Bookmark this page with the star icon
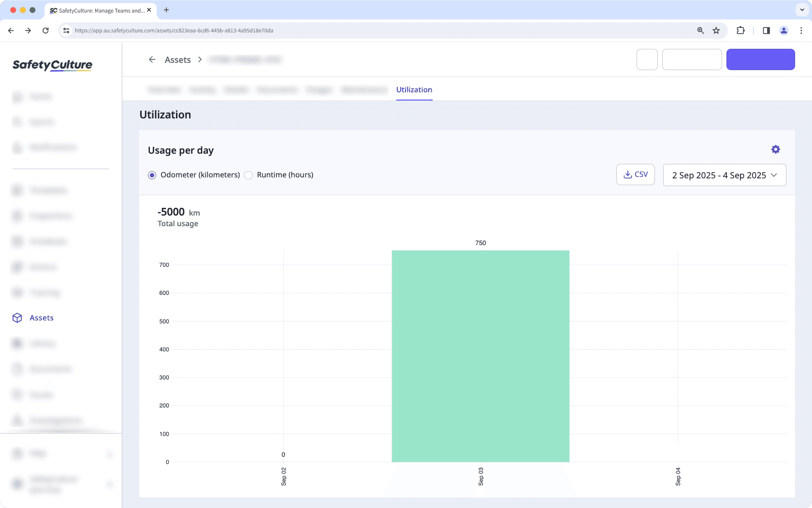The width and height of the screenshot is (812, 508). point(716,30)
